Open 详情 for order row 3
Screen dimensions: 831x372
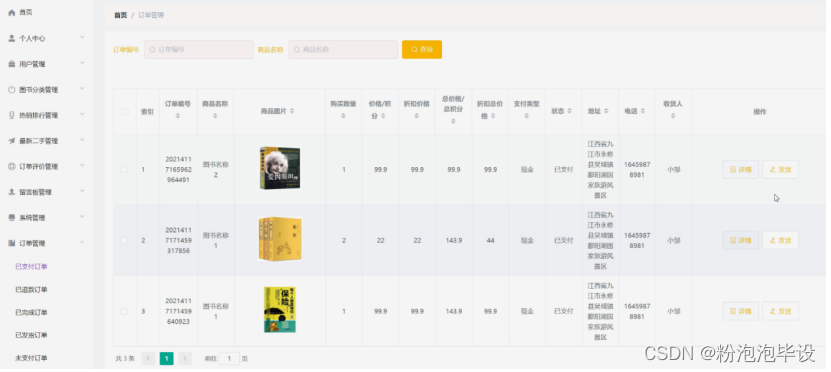740,312
